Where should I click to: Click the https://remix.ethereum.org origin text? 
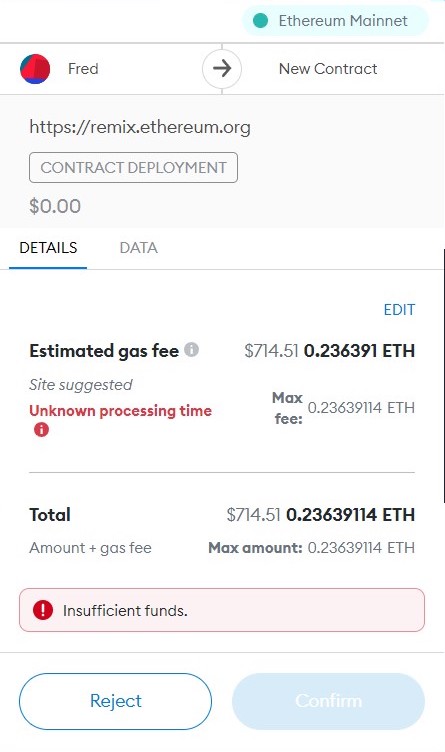click(x=140, y=127)
